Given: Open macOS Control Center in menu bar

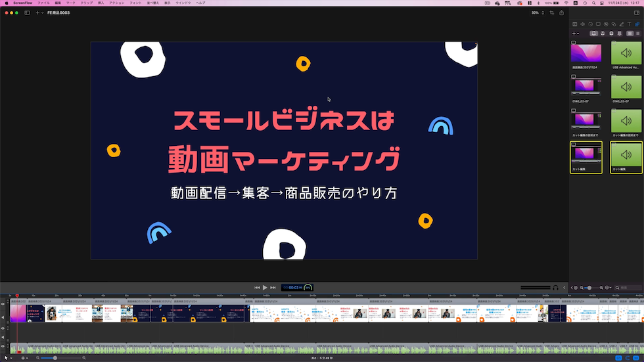Looking at the screenshot, I should 602,3.
